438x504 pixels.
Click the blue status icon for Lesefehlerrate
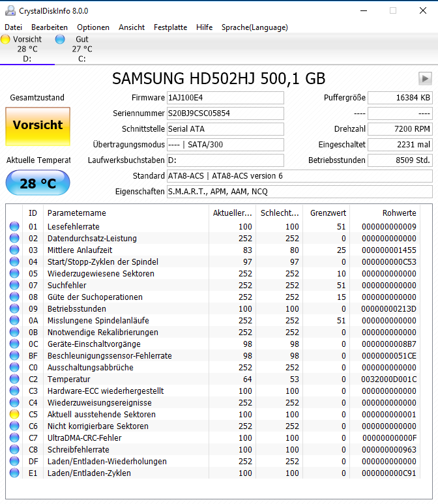(x=14, y=227)
